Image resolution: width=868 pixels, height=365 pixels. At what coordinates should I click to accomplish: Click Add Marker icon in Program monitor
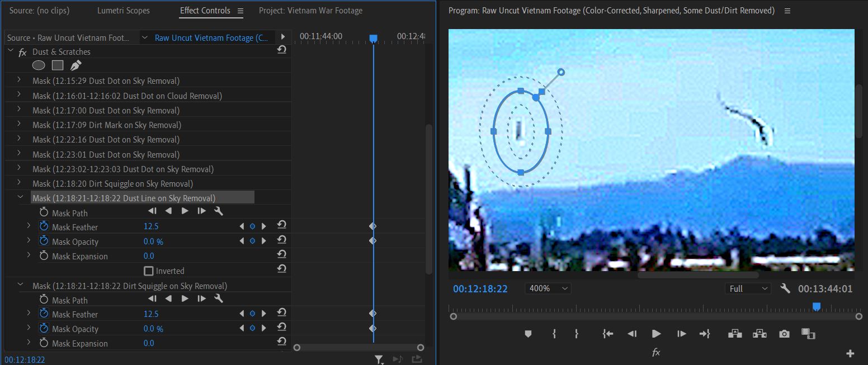[528, 334]
